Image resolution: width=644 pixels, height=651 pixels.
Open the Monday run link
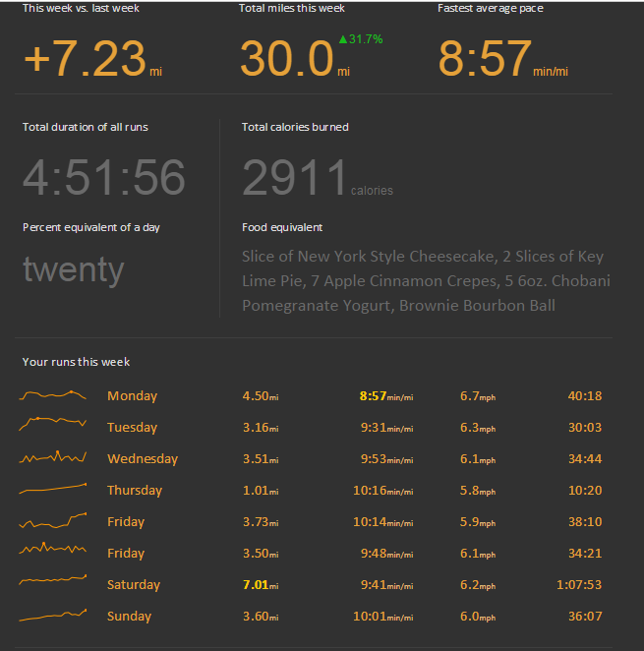point(132,396)
